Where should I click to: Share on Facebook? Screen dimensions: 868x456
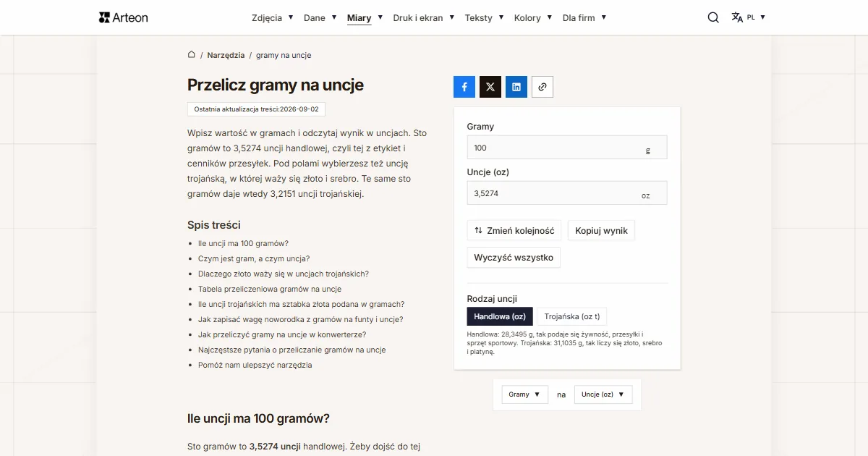(464, 87)
